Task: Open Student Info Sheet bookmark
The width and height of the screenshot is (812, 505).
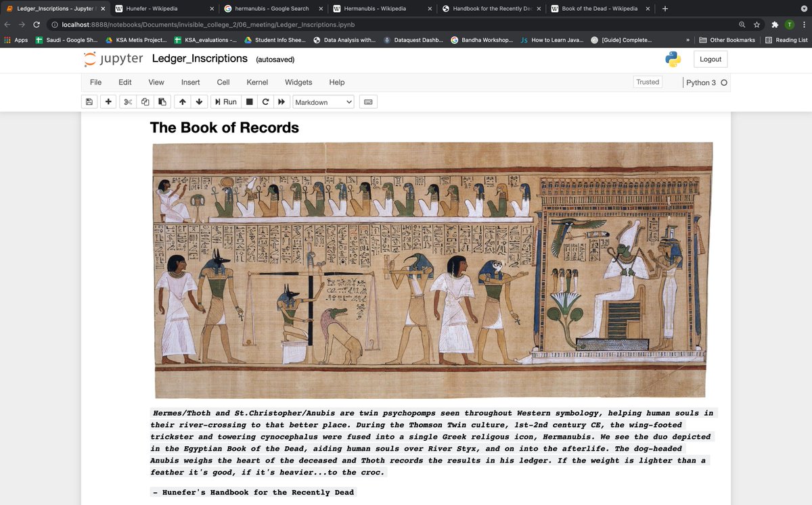Action: tap(275, 40)
